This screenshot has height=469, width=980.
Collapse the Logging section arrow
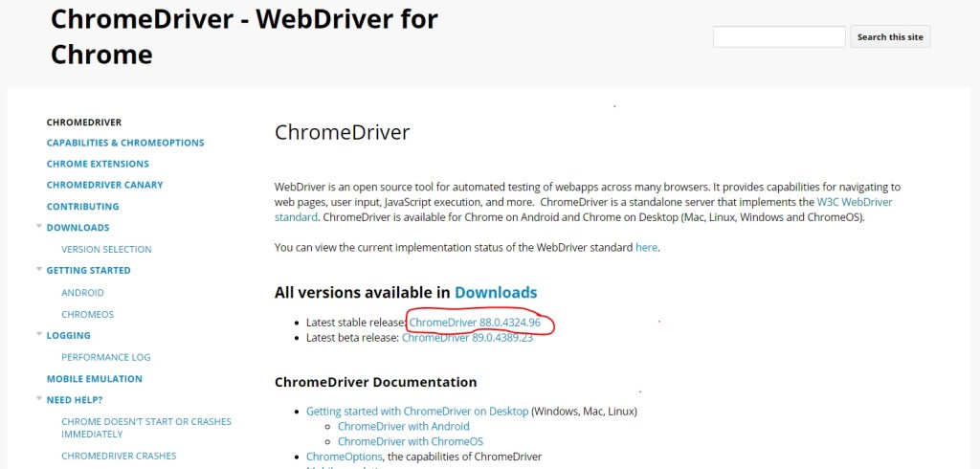(39, 335)
